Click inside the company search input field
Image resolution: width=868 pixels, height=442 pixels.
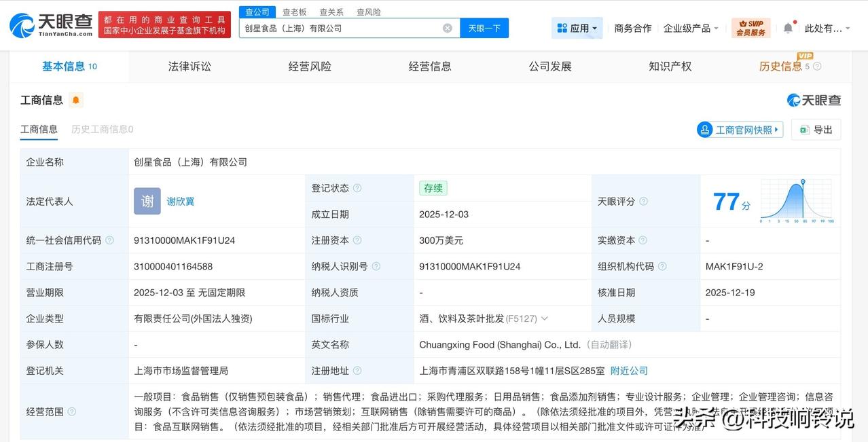(x=340, y=27)
